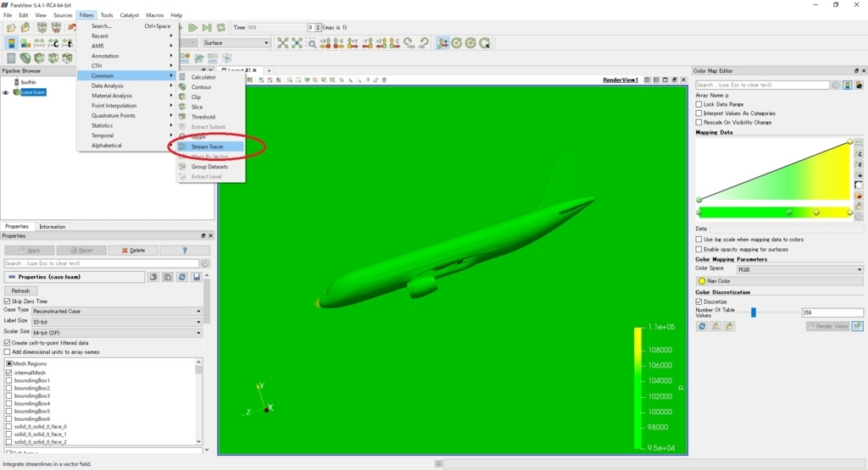The height and width of the screenshot is (470, 868).
Task: Open Label Size dropdown
Action: coord(117,322)
